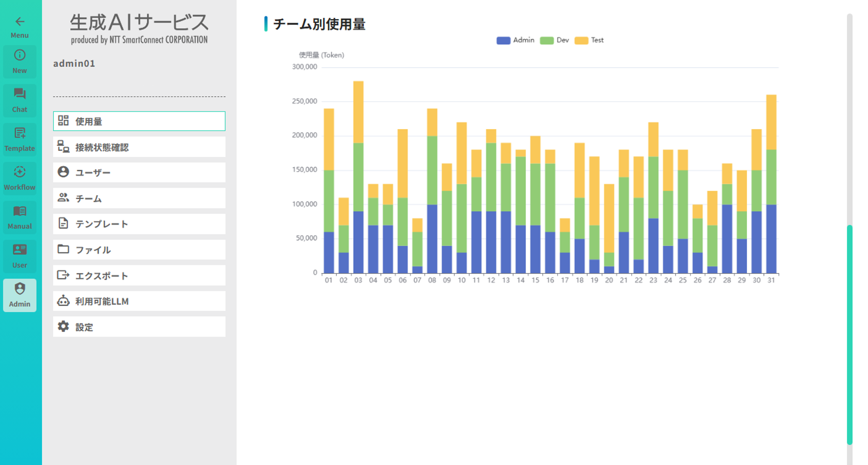This screenshot has width=868, height=465.
Task: Toggle the Admin series in chart legend
Action: [515, 40]
